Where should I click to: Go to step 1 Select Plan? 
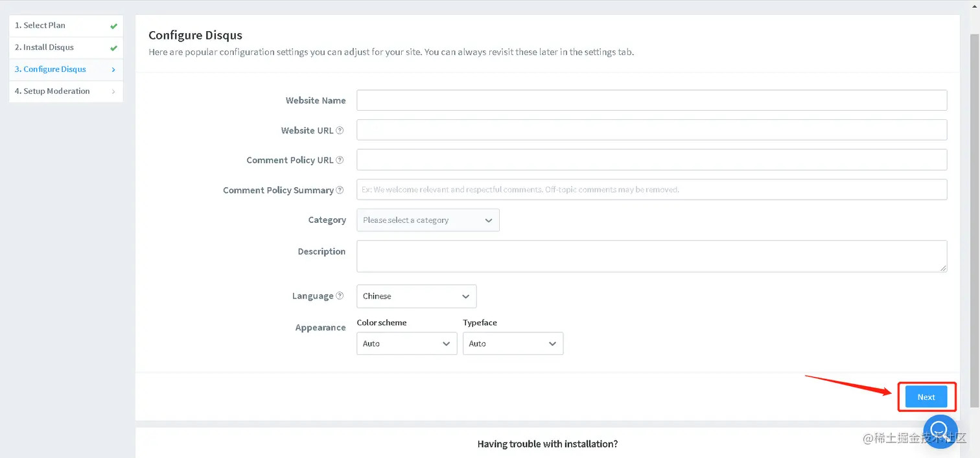coord(66,26)
